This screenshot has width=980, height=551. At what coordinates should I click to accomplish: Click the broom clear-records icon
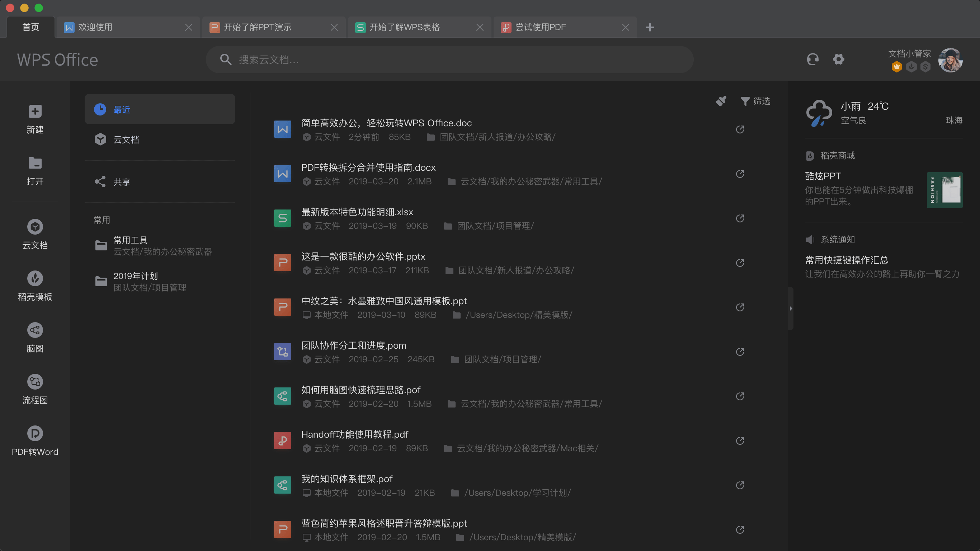point(721,101)
